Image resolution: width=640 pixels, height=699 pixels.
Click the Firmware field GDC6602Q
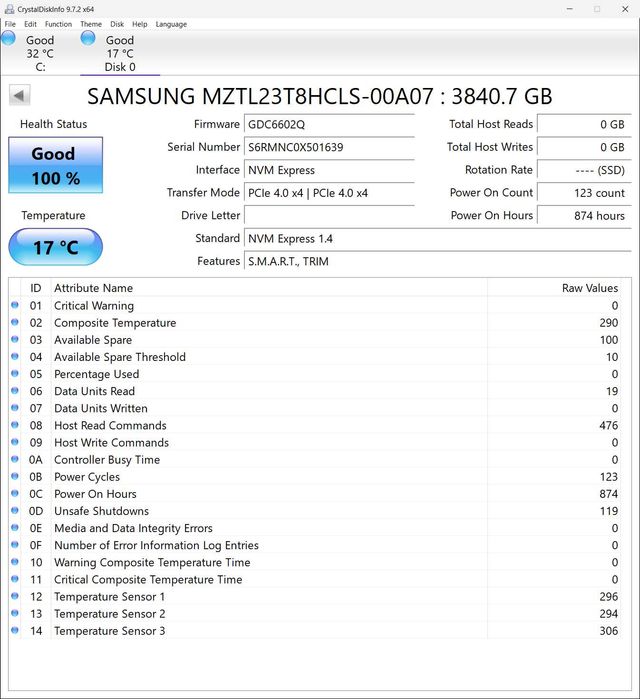[x=329, y=124]
